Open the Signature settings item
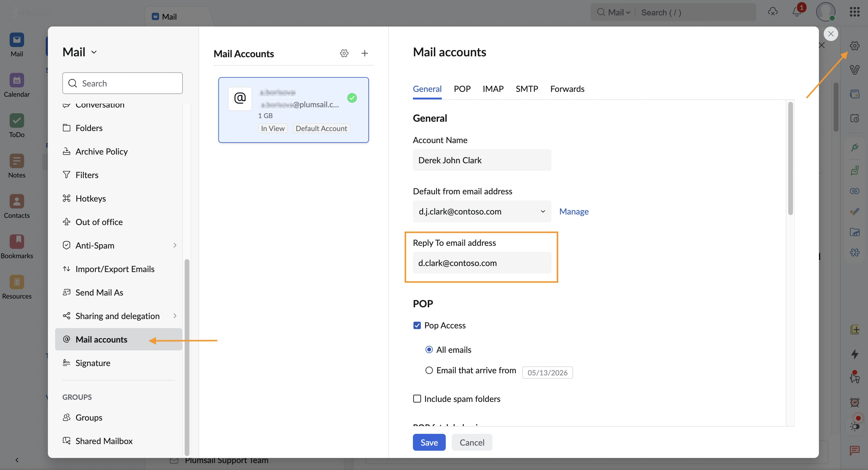 pos(119,363)
